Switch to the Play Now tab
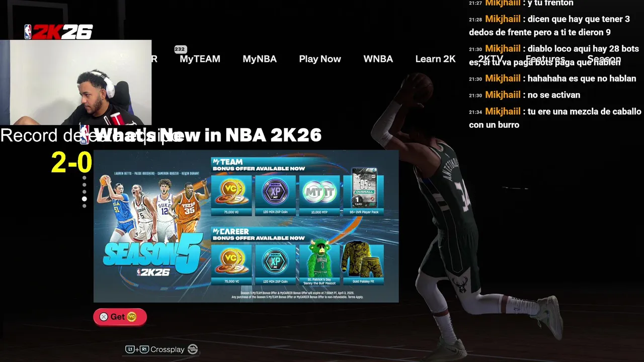The width and height of the screenshot is (644, 362). [x=320, y=59]
